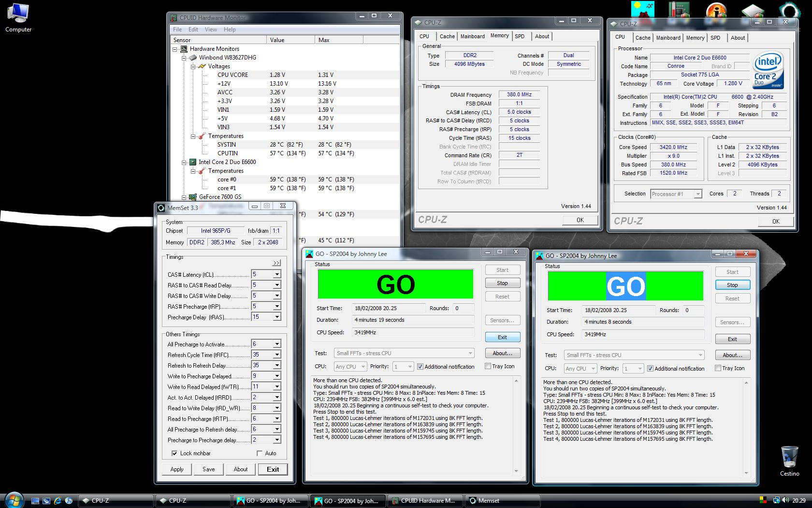This screenshot has width=812, height=508.
Task: Switch to Mainboard tab in CPU-Z Memory window
Action: pyautogui.click(x=472, y=36)
